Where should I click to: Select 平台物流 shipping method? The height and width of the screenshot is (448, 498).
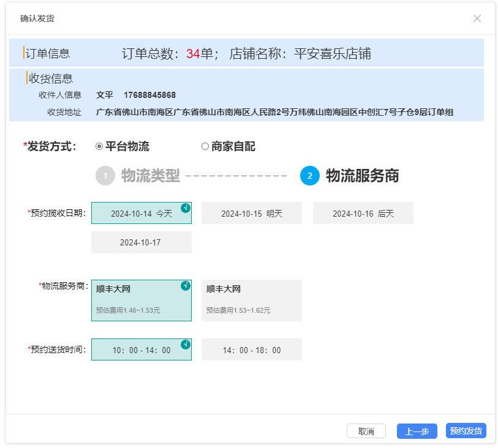tap(99, 147)
